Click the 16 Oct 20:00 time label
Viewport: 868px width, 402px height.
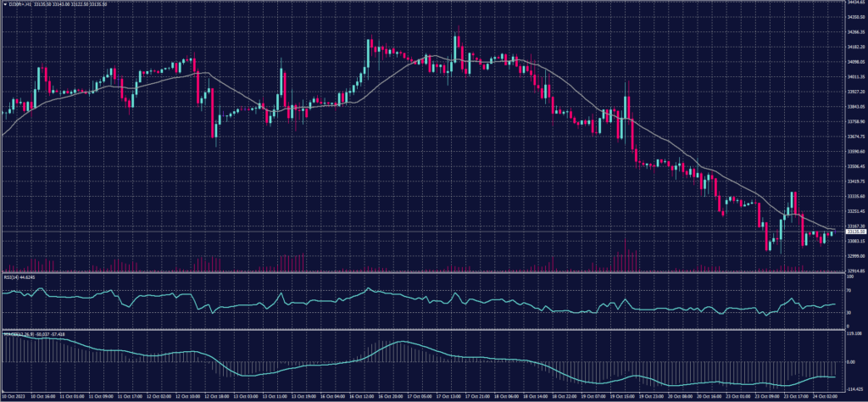392,396
